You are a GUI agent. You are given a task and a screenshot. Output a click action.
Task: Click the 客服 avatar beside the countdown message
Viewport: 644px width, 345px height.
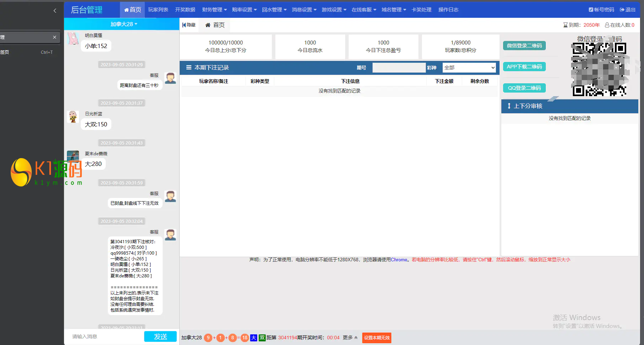(170, 78)
